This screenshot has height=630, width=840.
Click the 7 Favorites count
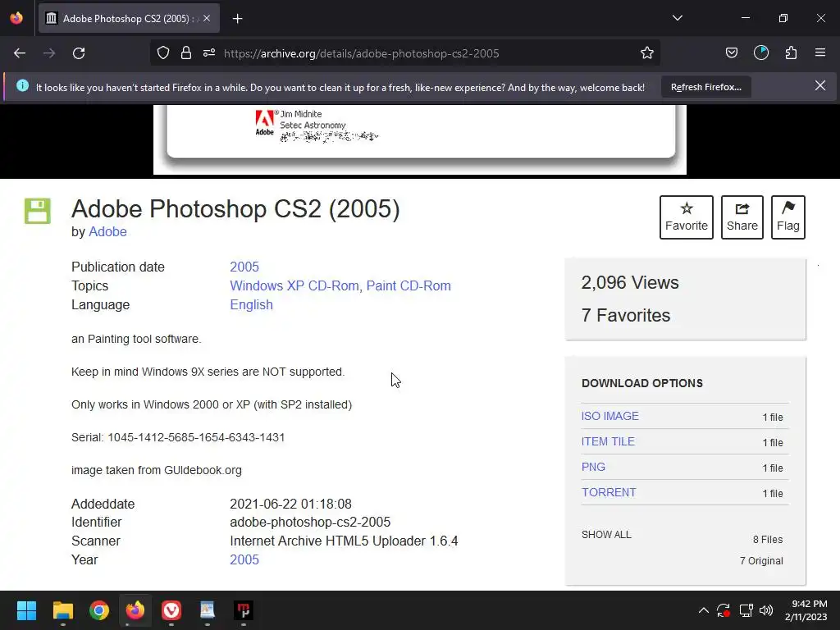626,316
